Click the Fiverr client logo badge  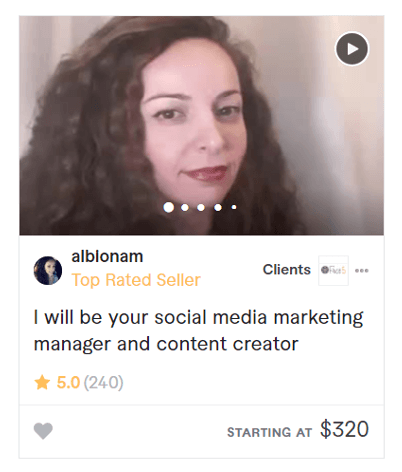click(333, 270)
